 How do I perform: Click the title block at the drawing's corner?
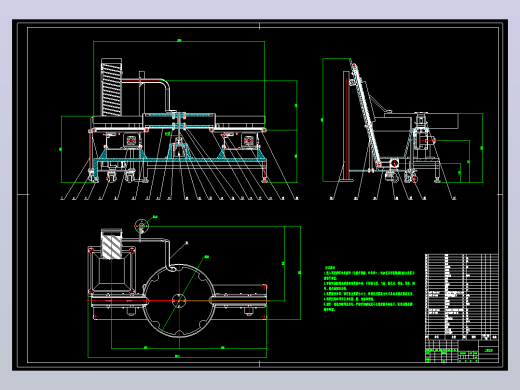(462, 351)
